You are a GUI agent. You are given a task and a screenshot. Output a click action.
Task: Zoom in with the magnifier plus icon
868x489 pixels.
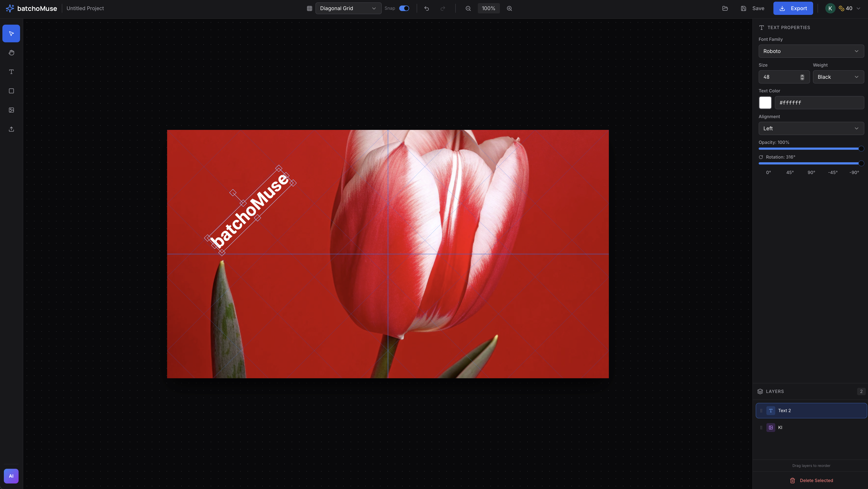point(509,8)
